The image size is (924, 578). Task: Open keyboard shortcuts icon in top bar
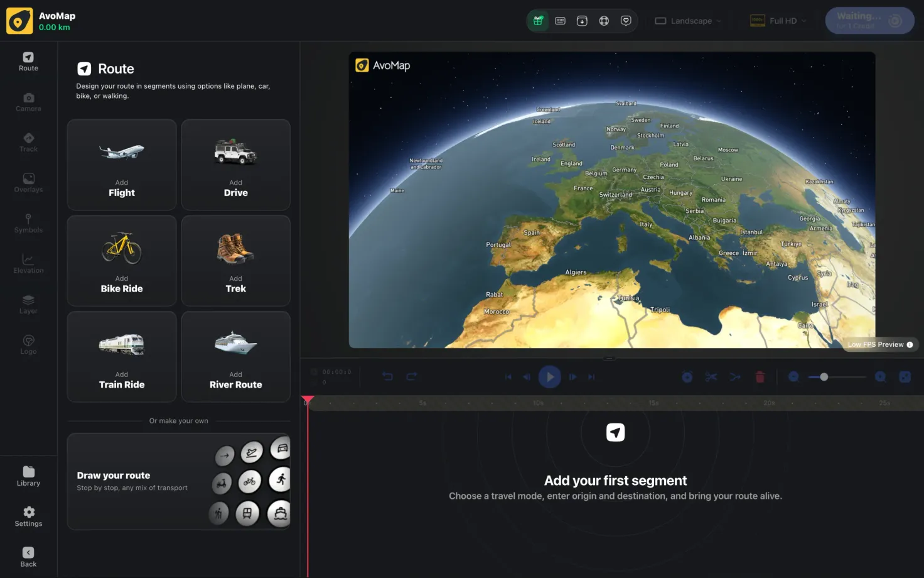(x=560, y=21)
